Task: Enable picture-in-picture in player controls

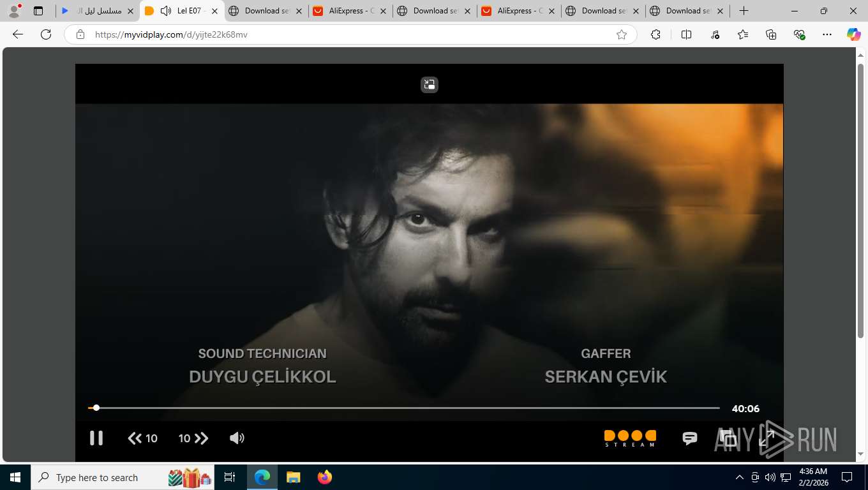Action: 728,438
